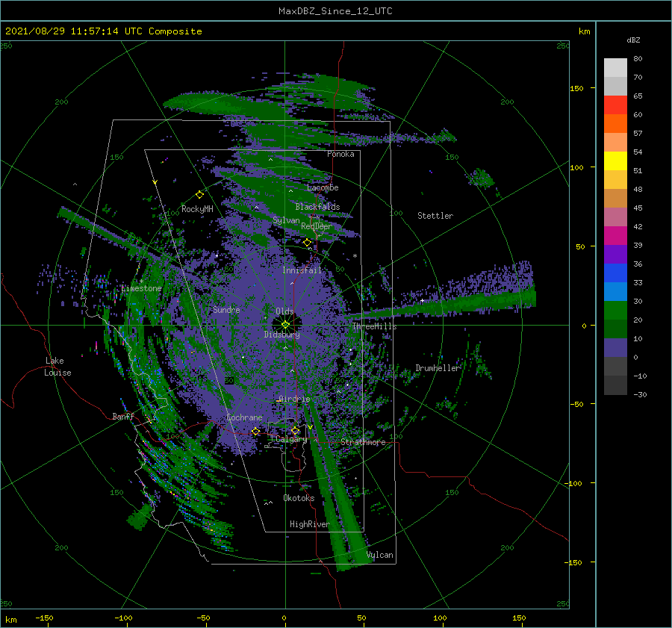Screen dimensions: 672x628
Task: Click the green 30 dBZ legend swatch
Action: point(615,310)
